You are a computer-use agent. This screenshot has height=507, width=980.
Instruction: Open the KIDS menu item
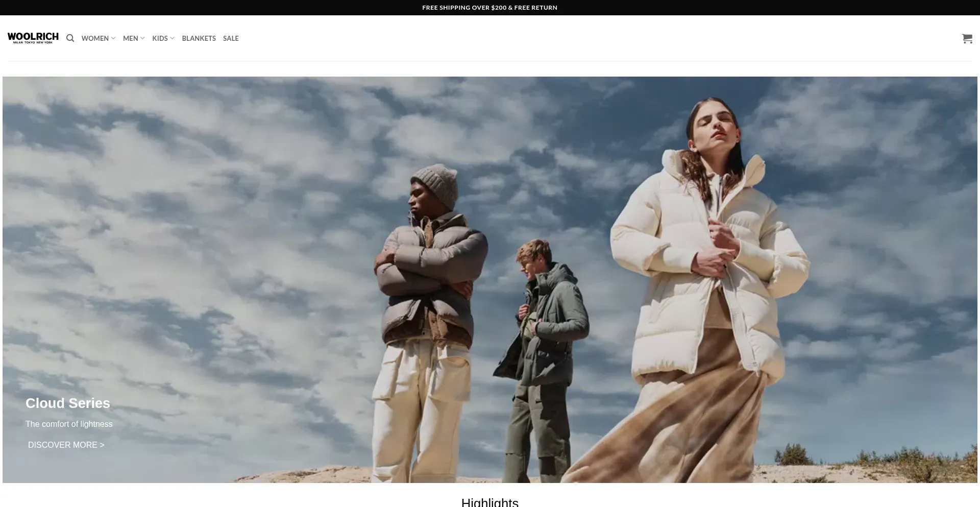click(160, 38)
